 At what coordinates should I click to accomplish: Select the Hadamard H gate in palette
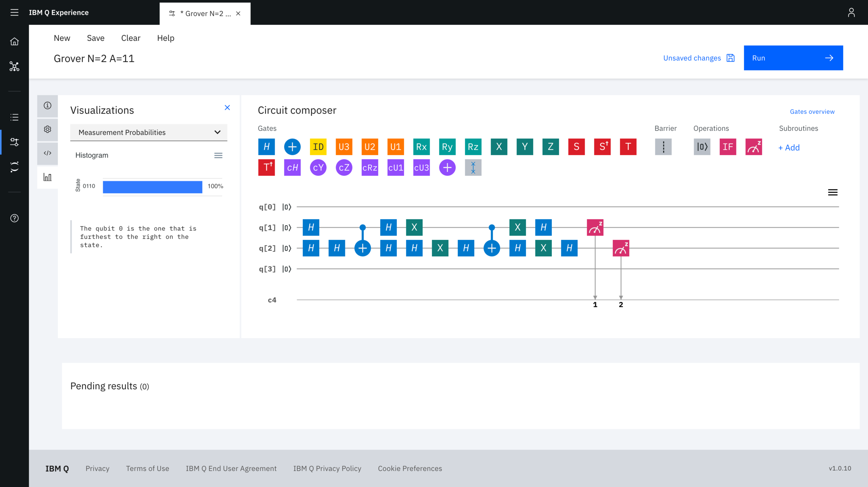point(266,147)
